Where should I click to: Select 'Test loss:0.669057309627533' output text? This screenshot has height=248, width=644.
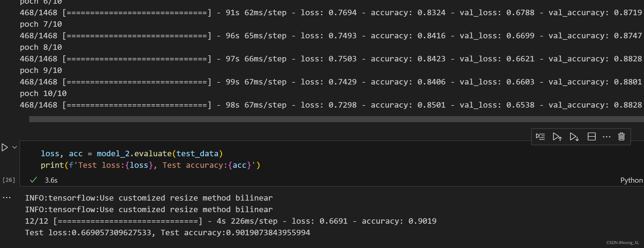click(88, 232)
